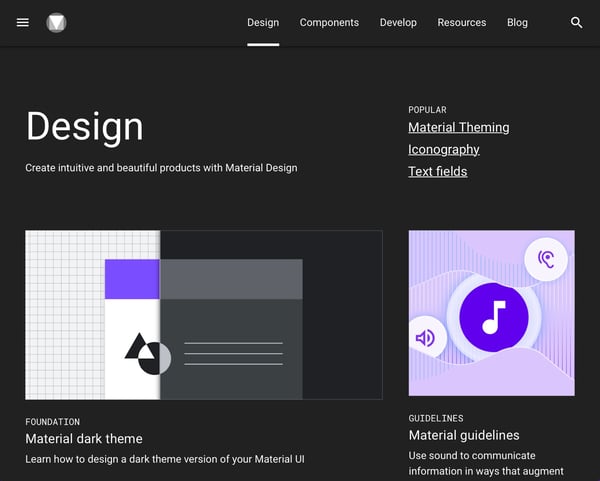Follow the Iconography link
The image size is (600, 481).
[443, 149]
